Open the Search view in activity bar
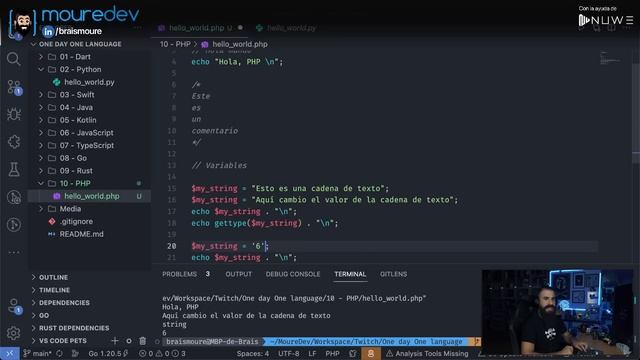640x360 pixels. [13, 59]
